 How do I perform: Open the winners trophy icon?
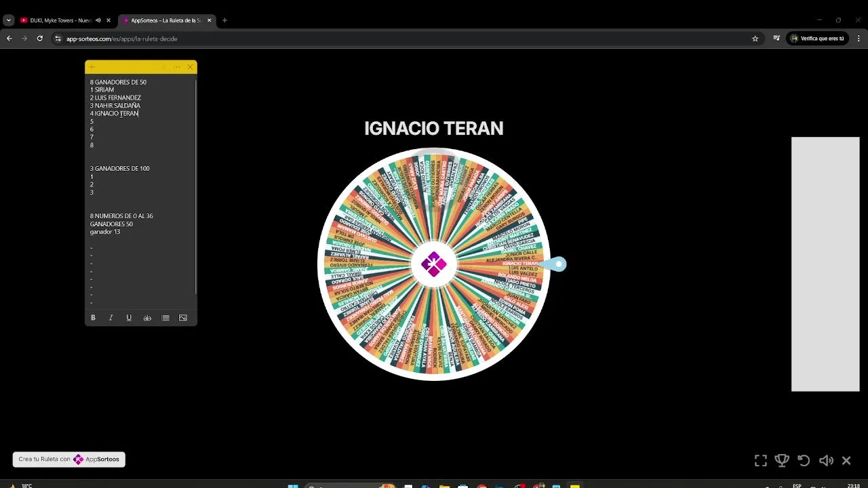pos(782,461)
